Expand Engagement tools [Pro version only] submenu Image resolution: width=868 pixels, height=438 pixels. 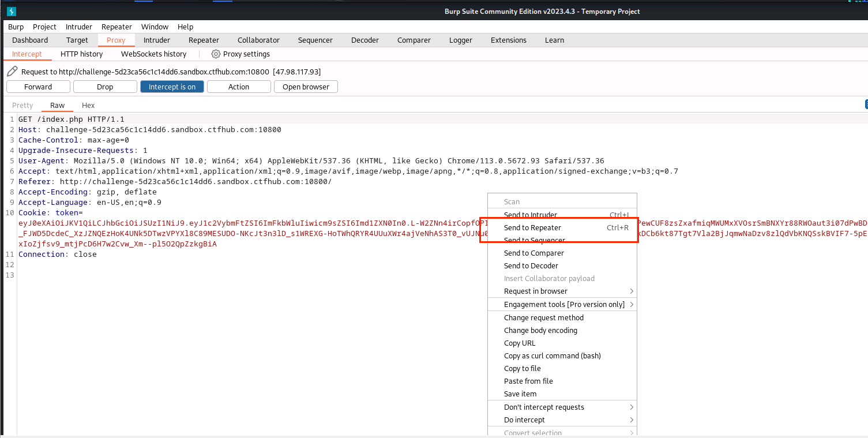pyautogui.click(x=562, y=304)
